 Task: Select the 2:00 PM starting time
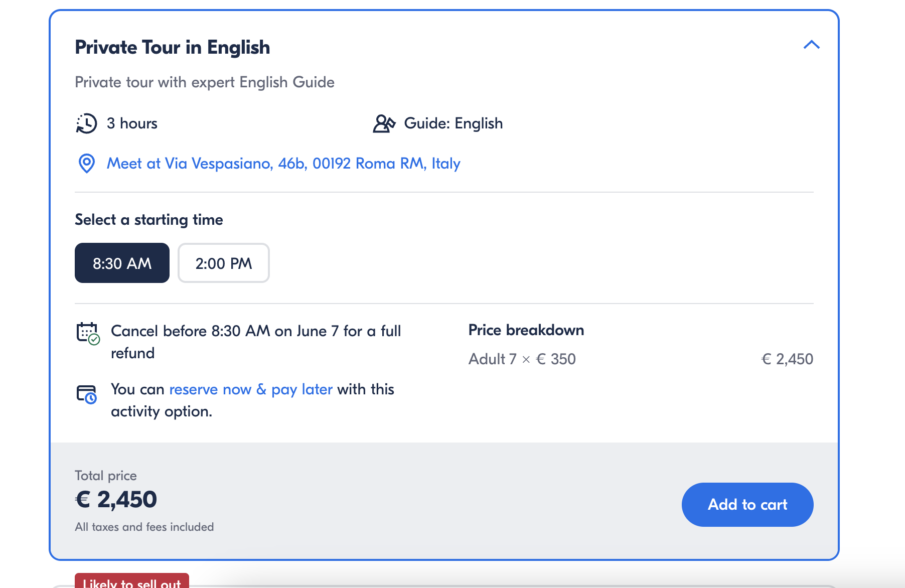click(224, 263)
